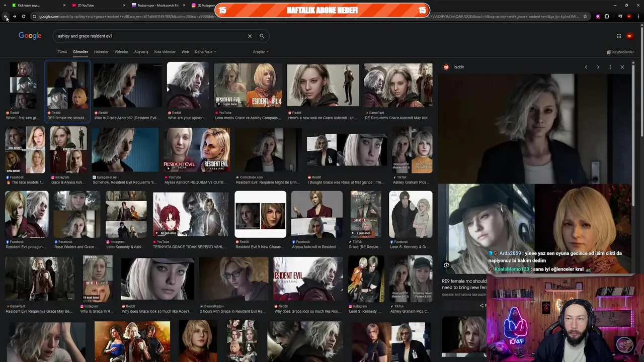Select the Haberler search filter

click(x=101, y=52)
